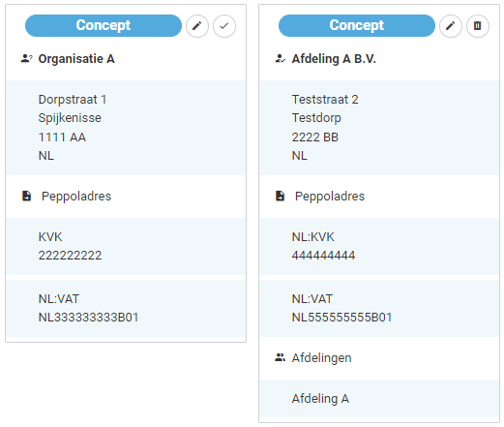Select the Teststraat 2 address block
Image resolution: width=504 pixels, height=427 pixels.
(x=379, y=128)
